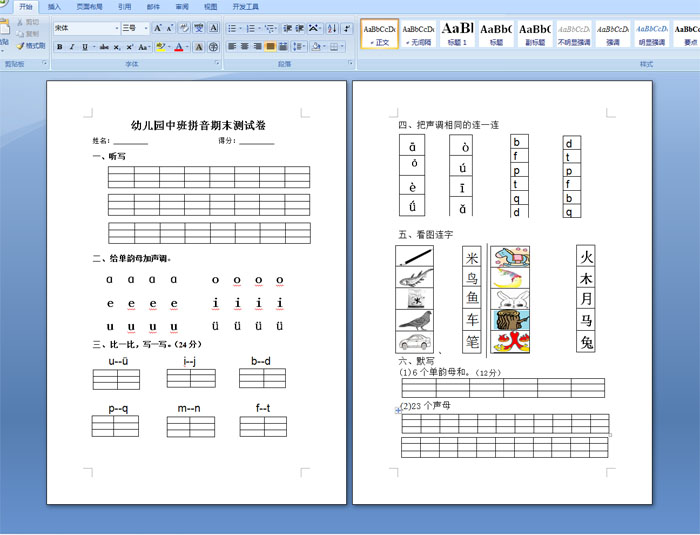This screenshot has height=535, width=700.
Task: Switch to the 邮件 ribbon tab
Action: click(x=153, y=7)
